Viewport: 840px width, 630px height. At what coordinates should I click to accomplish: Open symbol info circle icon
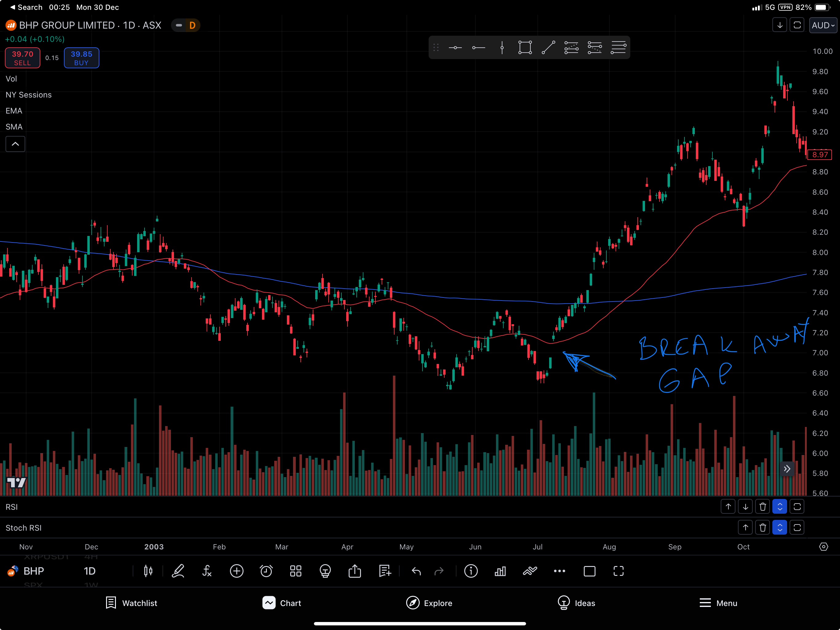click(471, 571)
